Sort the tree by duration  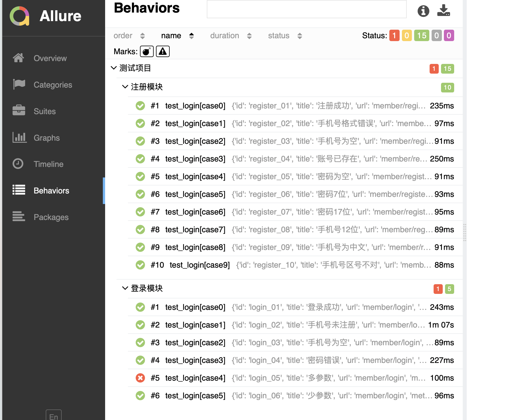point(231,36)
